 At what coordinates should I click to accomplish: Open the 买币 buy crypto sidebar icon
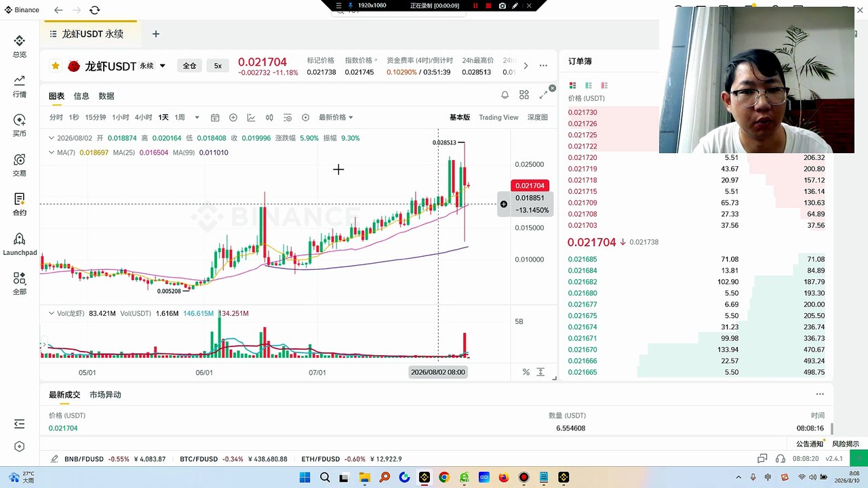19,125
